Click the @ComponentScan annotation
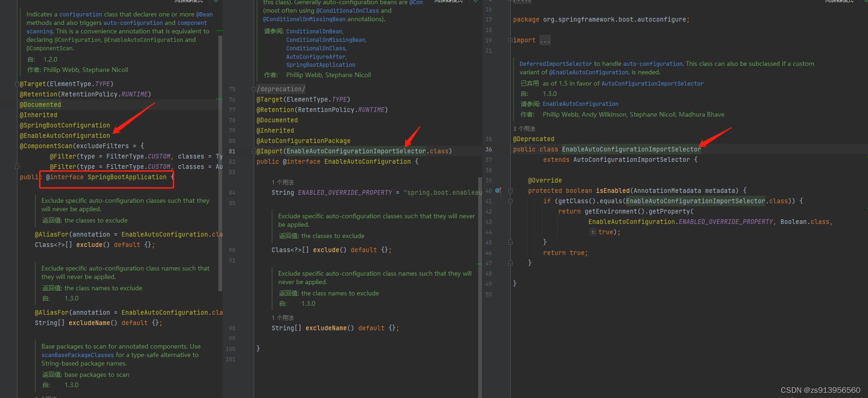The height and width of the screenshot is (398, 868). pyautogui.click(x=46, y=146)
